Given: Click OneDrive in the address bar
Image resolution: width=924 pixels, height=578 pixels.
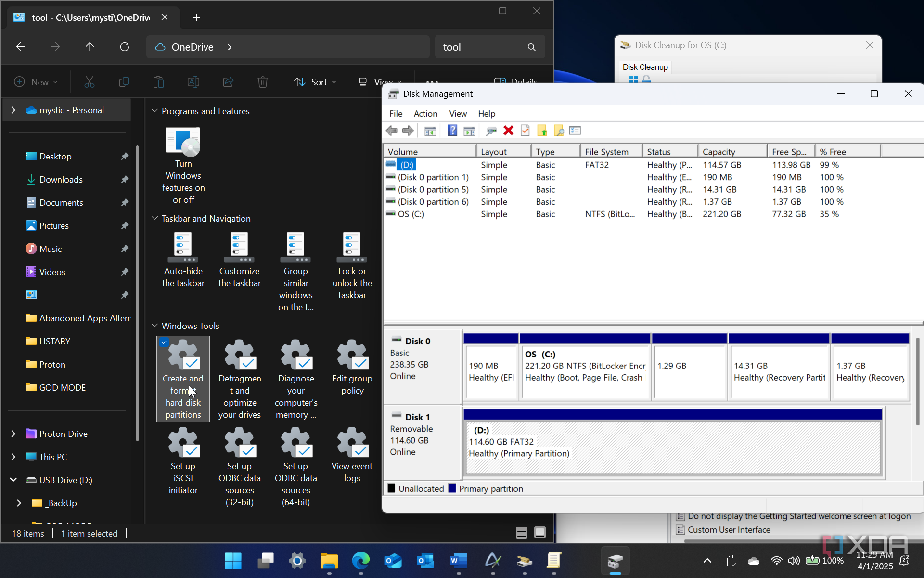Looking at the screenshot, I should point(192,47).
